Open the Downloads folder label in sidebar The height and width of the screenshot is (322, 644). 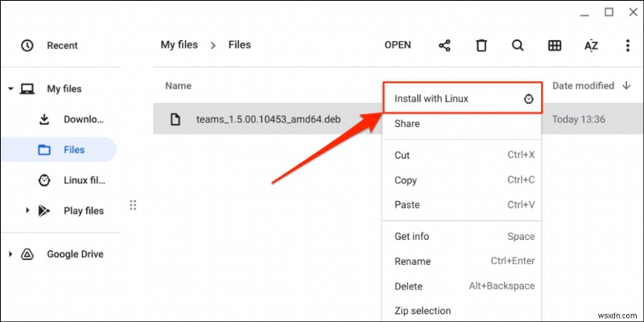[x=84, y=119]
